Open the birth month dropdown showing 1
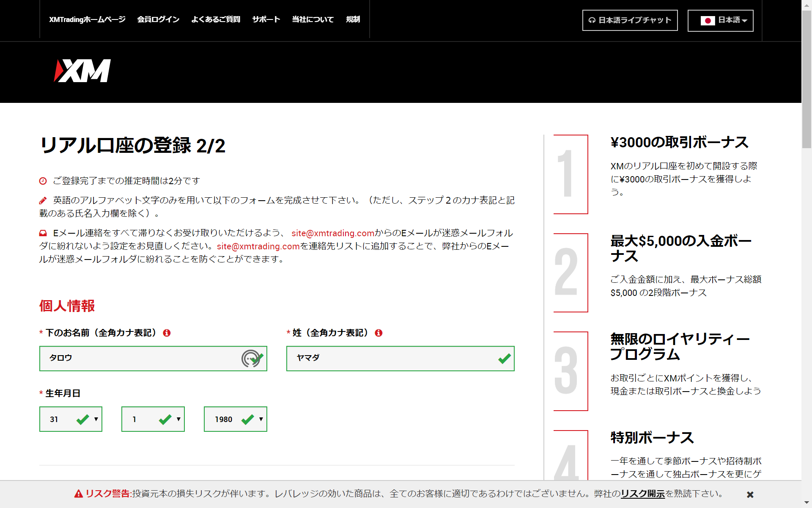 (x=153, y=419)
